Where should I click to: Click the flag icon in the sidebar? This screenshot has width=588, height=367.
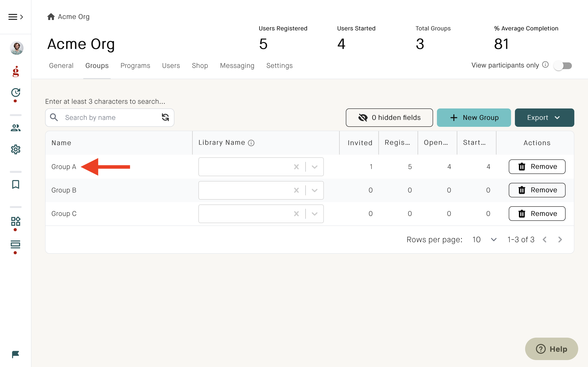(x=16, y=354)
